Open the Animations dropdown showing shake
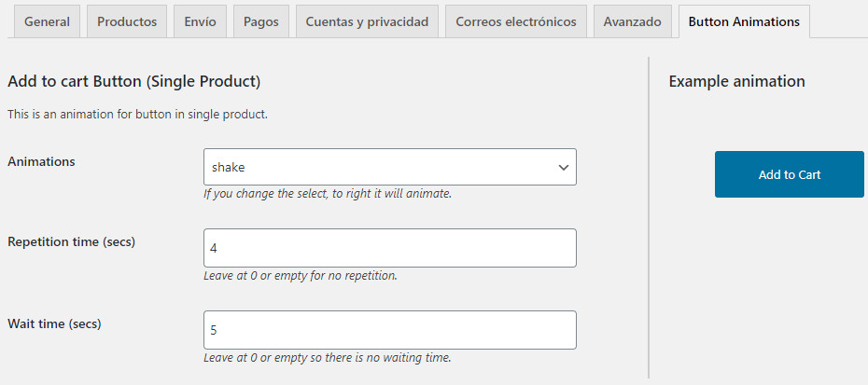The height and width of the screenshot is (385, 868). pyautogui.click(x=390, y=167)
